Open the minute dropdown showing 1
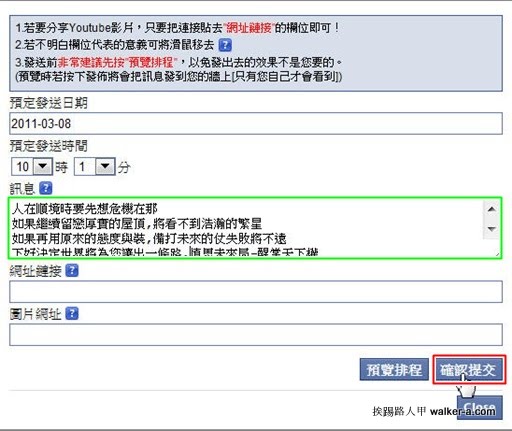The height and width of the screenshot is (431, 512). pyautogui.click(x=105, y=166)
